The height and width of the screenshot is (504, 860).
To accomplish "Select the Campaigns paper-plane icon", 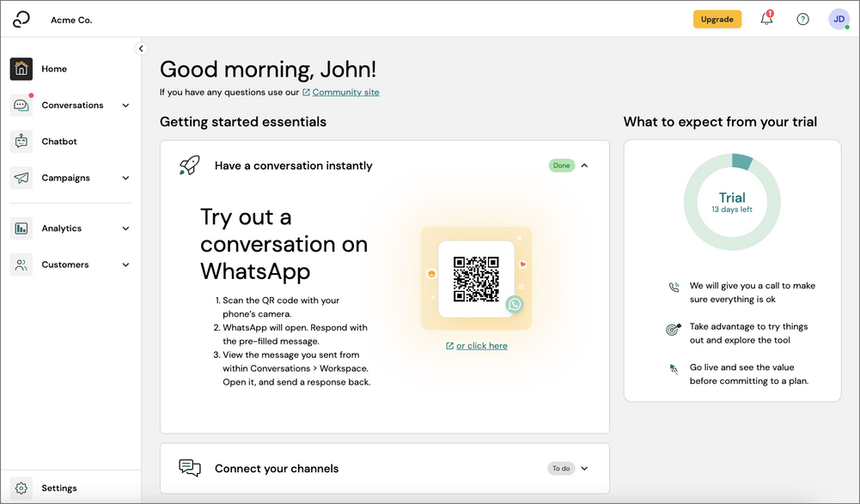I will click(21, 178).
